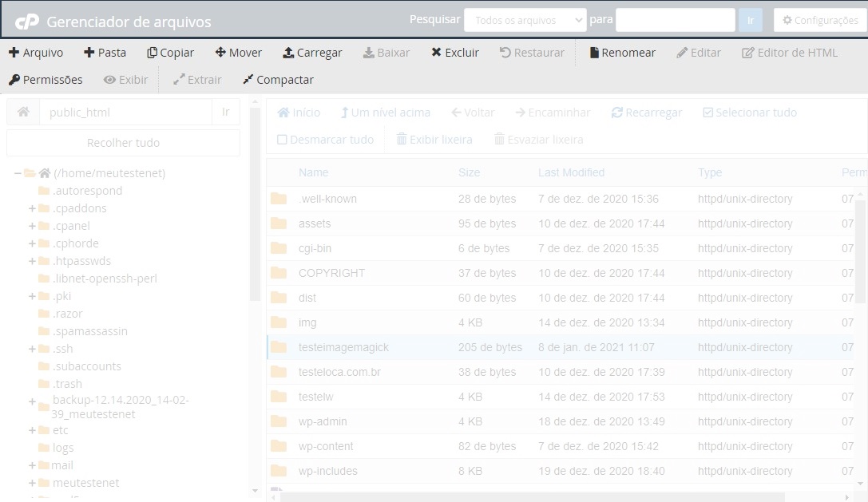Open the Todos os arquivos search dropdown
Viewport: 868px width, 502px height.
click(525, 20)
